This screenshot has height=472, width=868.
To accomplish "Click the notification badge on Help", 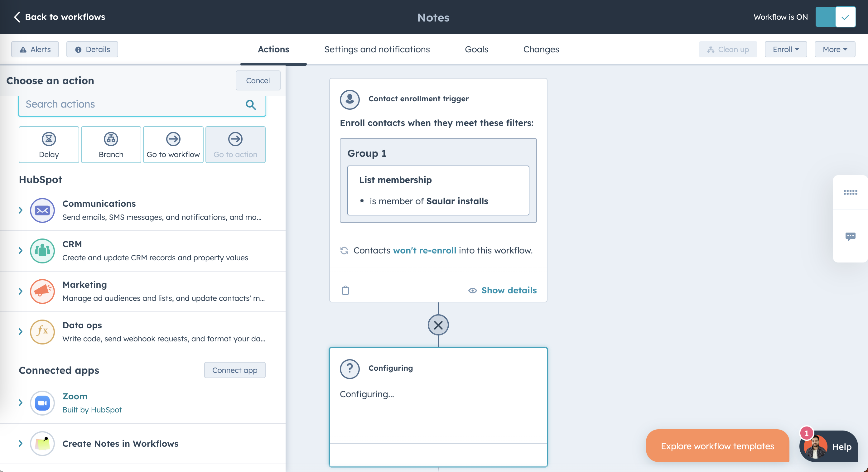I will pyautogui.click(x=807, y=433).
